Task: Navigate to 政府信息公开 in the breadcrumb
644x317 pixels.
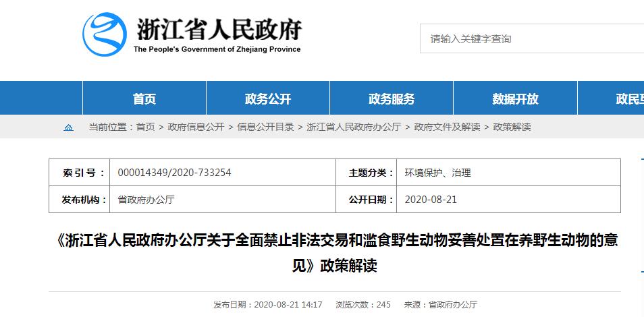Action: 196,127
